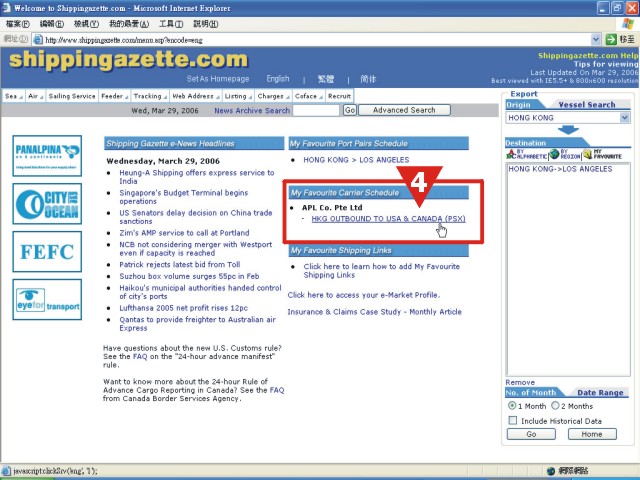Open Lufthansa 2005 net profit headline
Image resolution: width=640 pixels, height=480 pixels.
(183, 308)
